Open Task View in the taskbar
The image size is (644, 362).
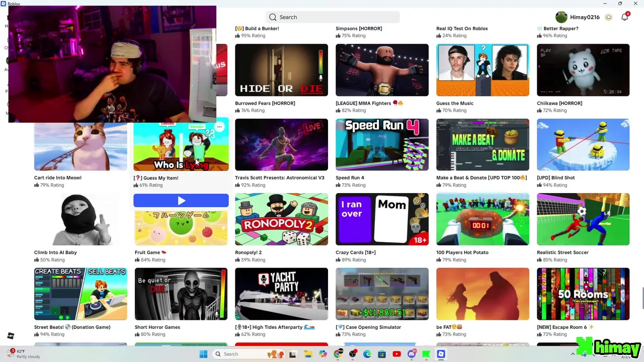click(292, 354)
